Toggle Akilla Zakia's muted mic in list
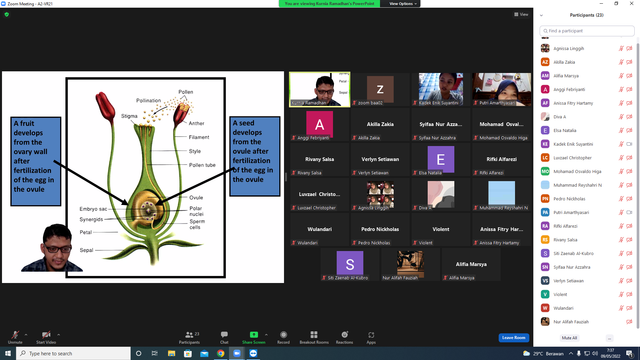Screen dimensions: 640x360 621,62
